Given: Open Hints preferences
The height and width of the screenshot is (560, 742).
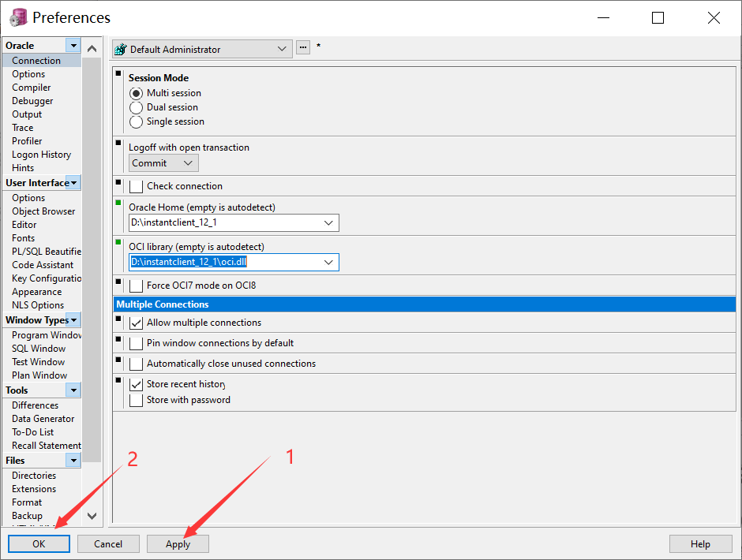Looking at the screenshot, I should click(23, 168).
